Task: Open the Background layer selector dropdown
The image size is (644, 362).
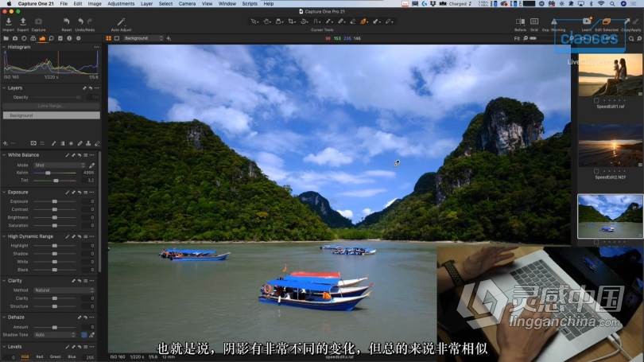Action: pyautogui.click(x=143, y=38)
